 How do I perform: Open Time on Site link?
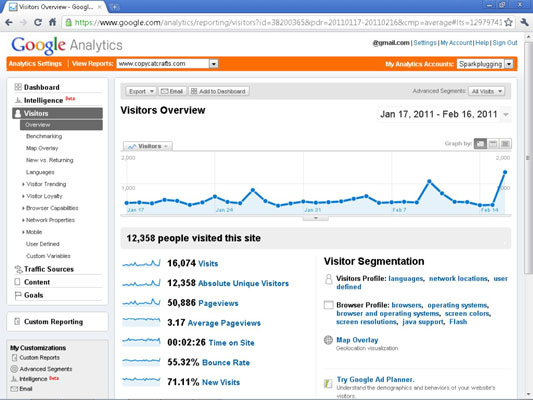[x=231, y=343]
